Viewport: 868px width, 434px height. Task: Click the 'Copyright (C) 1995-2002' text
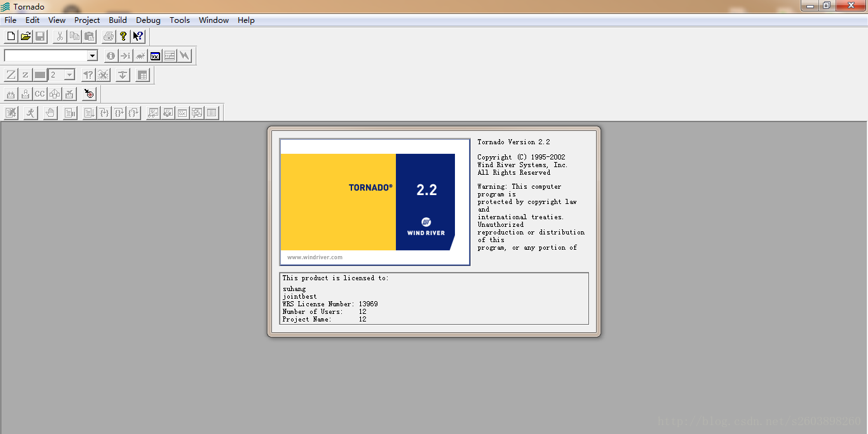coord(522,158)
